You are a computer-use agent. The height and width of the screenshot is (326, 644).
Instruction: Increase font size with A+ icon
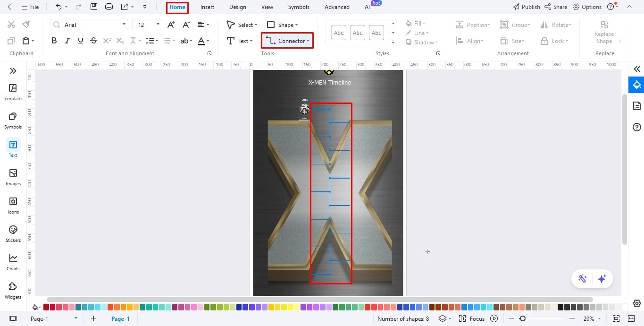tap(172, 25)
